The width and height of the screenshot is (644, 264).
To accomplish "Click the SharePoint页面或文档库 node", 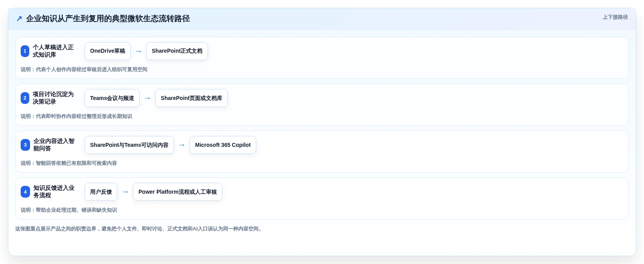I will 192,98.
